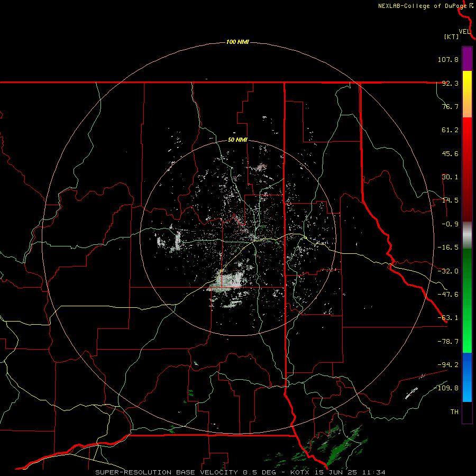476x476 pixels.
Task: Select the 107.8 value on velocity scale
Action: 448,59
